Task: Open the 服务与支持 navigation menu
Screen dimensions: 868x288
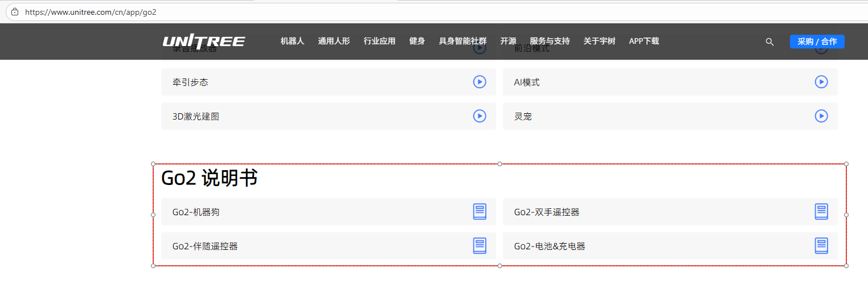Action: (x=550, y=41)
